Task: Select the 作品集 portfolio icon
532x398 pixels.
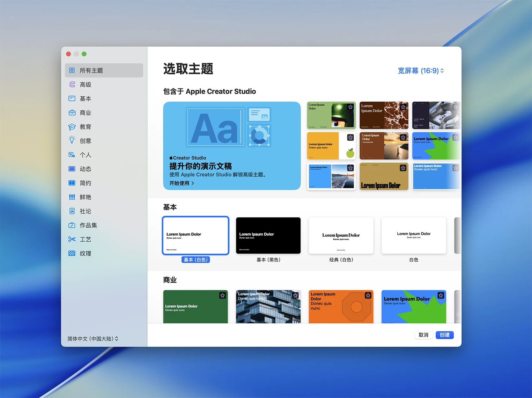Action: [72, 225]
